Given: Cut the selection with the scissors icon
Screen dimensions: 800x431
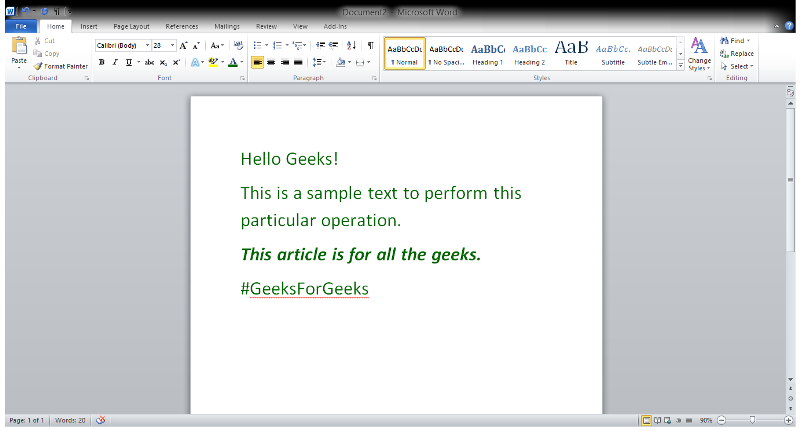Looking at the screenshot, I should pos(38,41).
